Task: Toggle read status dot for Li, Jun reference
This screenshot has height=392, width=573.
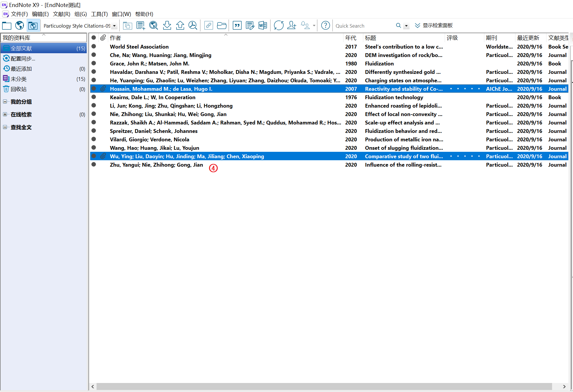Action: pos(94,105)
